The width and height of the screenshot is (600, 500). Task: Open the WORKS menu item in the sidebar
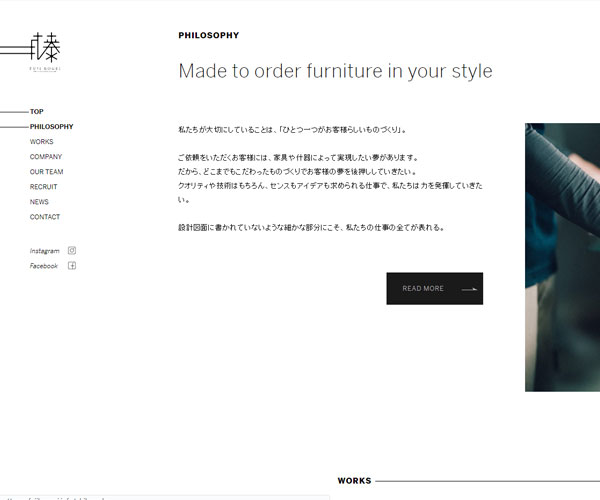pyautogui.click(x=42, y=142)
